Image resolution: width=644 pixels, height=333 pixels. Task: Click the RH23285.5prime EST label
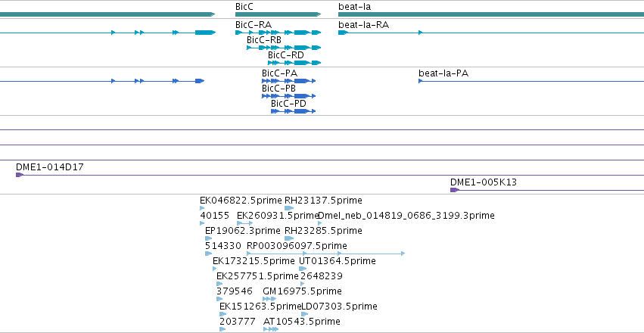324,231
